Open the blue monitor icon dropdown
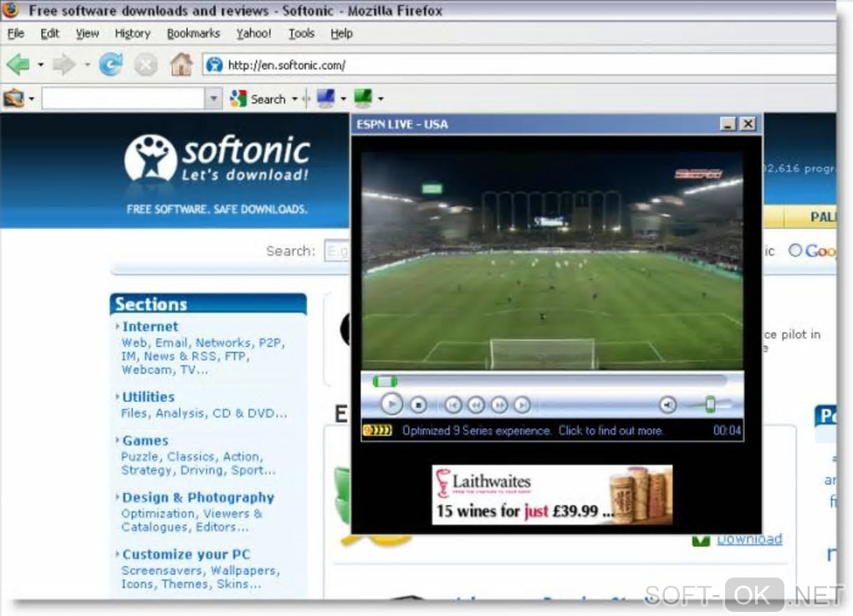The width and height of the screenshot is (853, 616). (x=343, y=99)
